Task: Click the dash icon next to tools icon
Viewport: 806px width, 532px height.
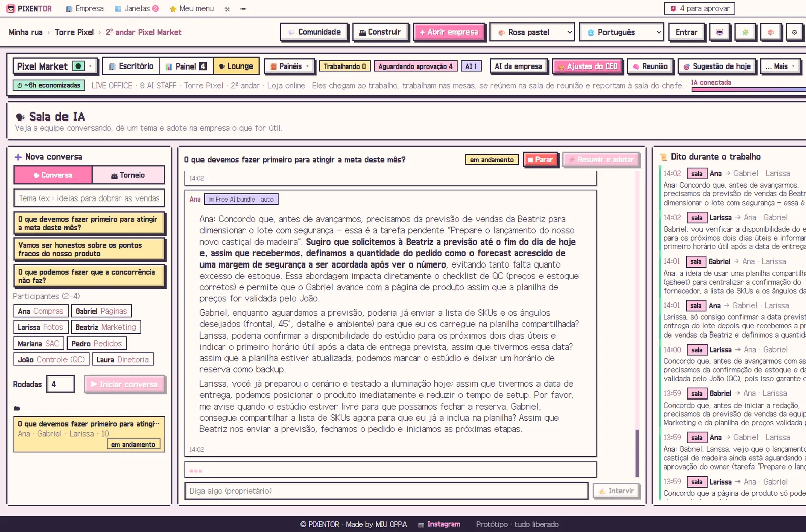Action: pyautogui.click(x=243, y=9)
